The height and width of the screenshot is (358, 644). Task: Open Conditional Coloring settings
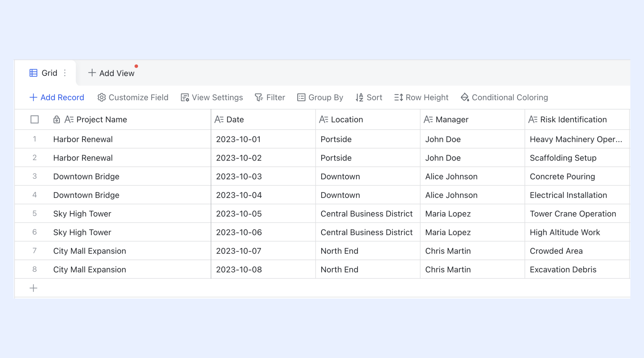(x=504, y=97)
